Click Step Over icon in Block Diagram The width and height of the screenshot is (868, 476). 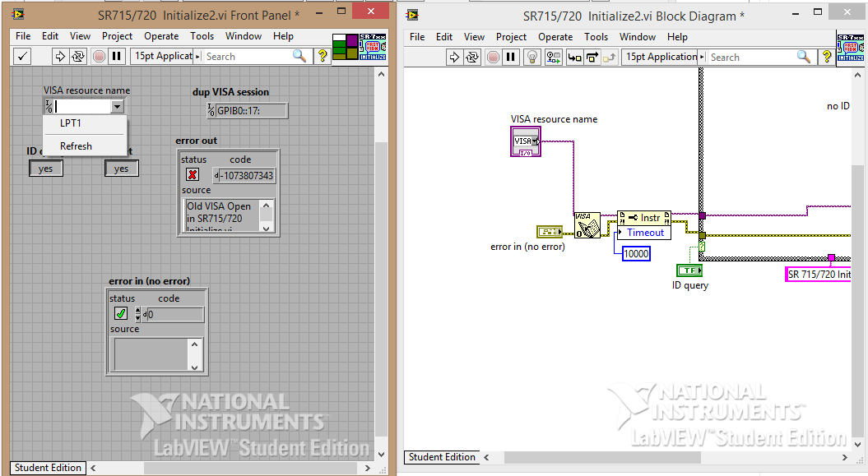592,57
